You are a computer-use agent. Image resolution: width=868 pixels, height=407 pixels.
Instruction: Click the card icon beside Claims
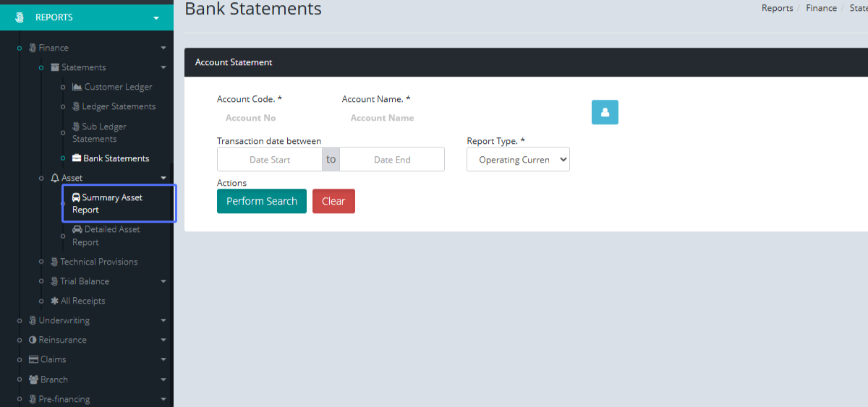pos(33,359)
